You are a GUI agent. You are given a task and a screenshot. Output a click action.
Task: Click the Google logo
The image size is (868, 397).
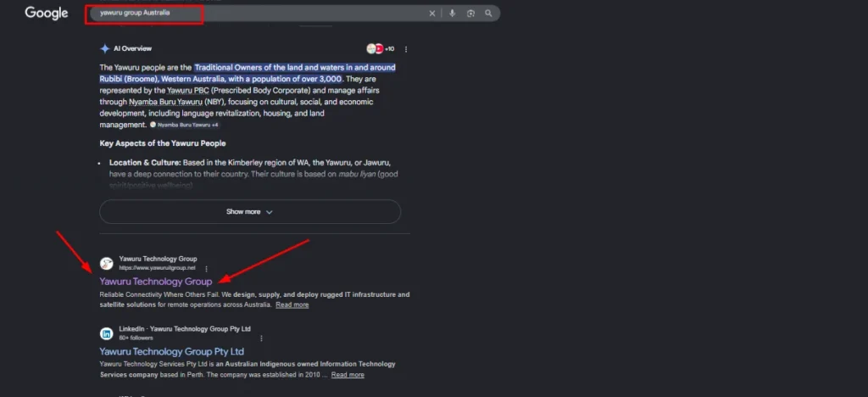[47, 14]
